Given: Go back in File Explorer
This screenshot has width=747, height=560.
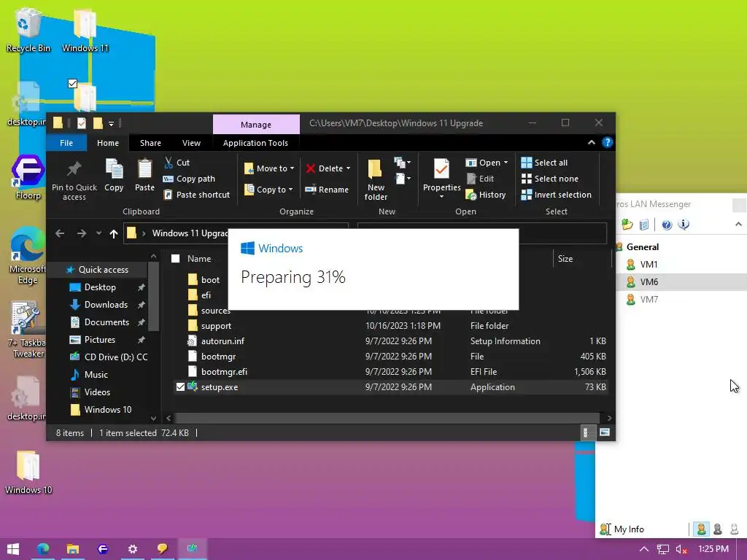Looking at the screenshot, I should pyautogui.click(x=60, y=233).
